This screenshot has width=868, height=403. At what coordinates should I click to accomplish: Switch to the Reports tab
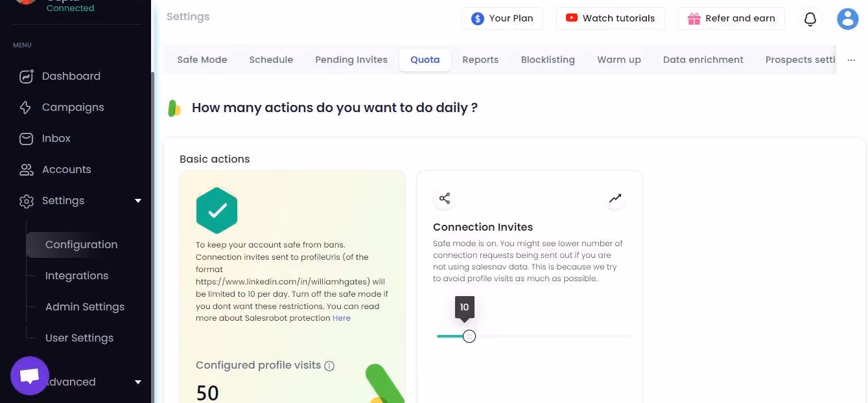[480, 60]
